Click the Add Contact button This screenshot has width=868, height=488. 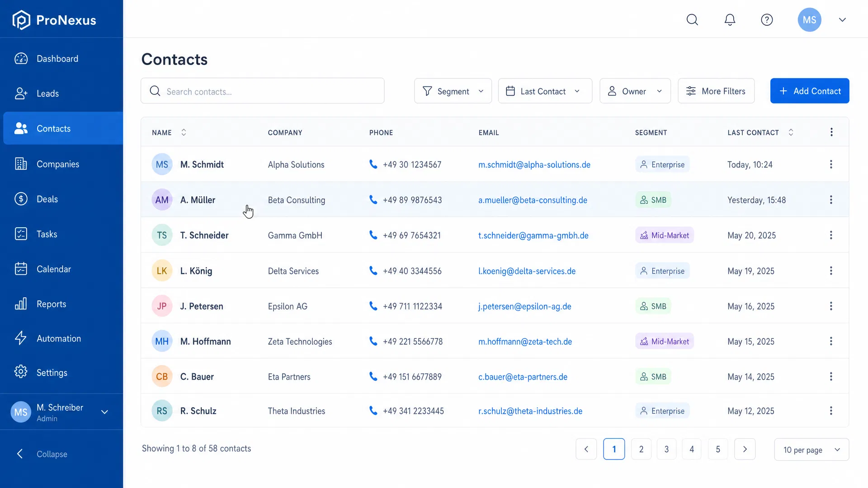[810, 91]
